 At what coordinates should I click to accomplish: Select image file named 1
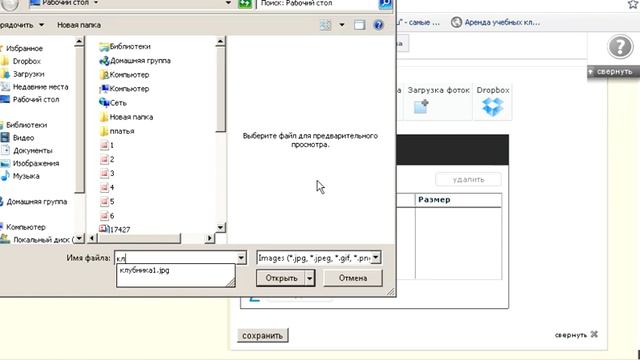(107, 145)
